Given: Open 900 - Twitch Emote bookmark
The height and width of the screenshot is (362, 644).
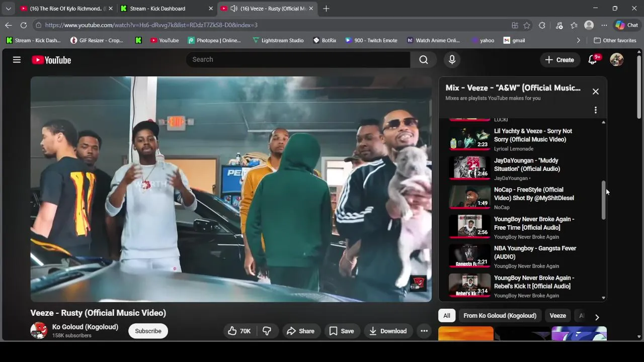Looking at the screenshot, I should pos(371,40).
